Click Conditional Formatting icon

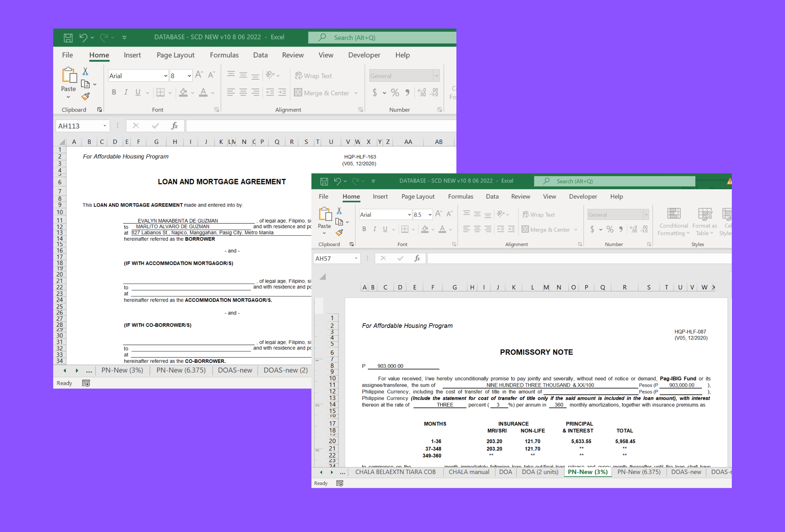(x=674, y=214)
